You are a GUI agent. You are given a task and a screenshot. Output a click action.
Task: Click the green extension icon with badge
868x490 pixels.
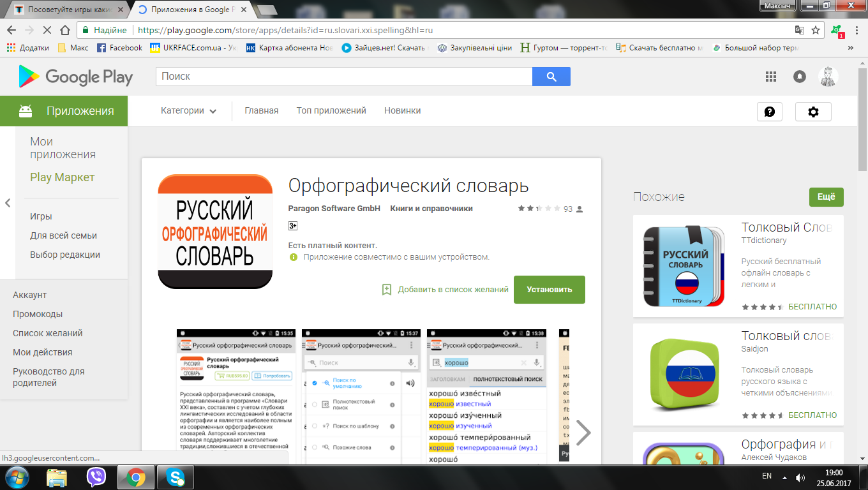pyautogui.click(x=836, y=31)
